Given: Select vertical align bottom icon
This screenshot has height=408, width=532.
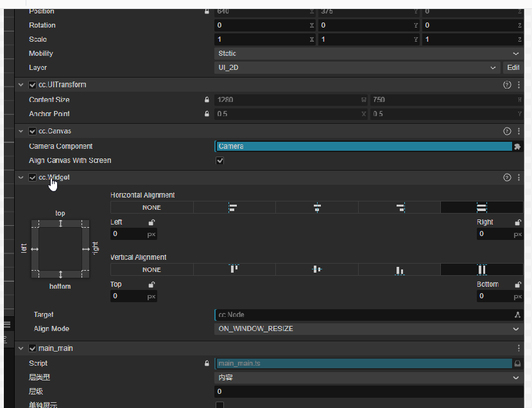Looking at the screenshot, I should pos(399,269).
